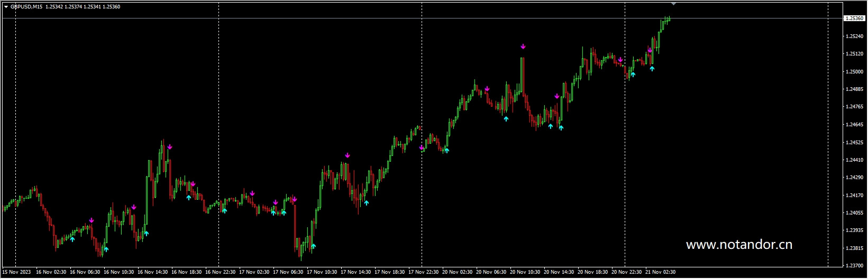Select the rightmost magenta down arrow signal
868x279 pixels.
click(x=650, y=50)
